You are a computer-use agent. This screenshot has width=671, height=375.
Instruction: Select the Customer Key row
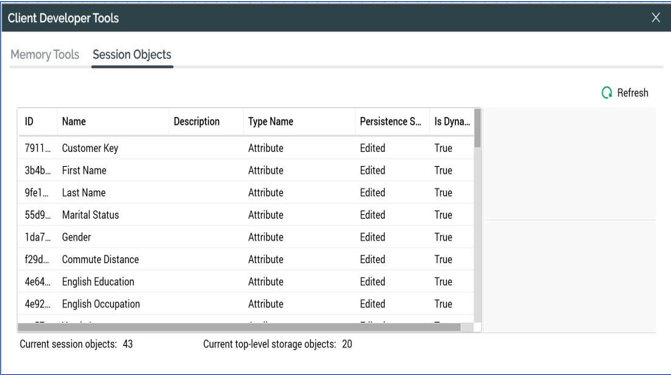click(246, 148)
